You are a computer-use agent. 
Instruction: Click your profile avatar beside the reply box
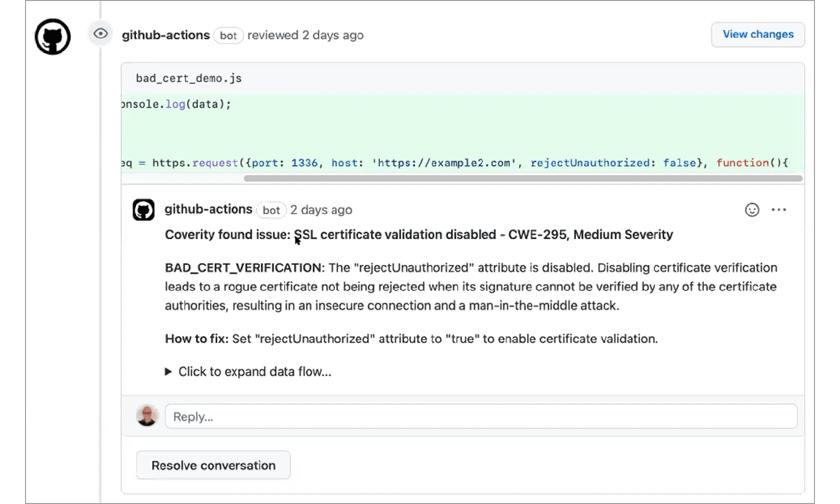click(x=147, y=416)
